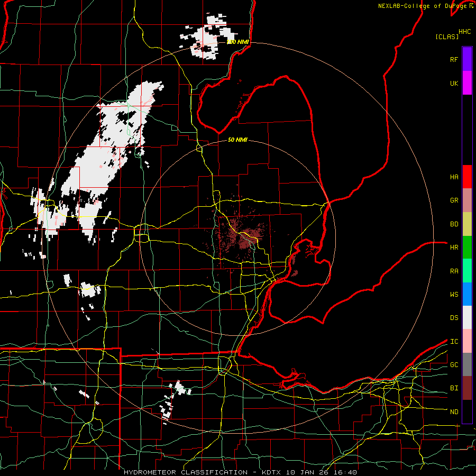Click the IC pink legend swatch
This screenshot has height=476, width=476.
467,341
